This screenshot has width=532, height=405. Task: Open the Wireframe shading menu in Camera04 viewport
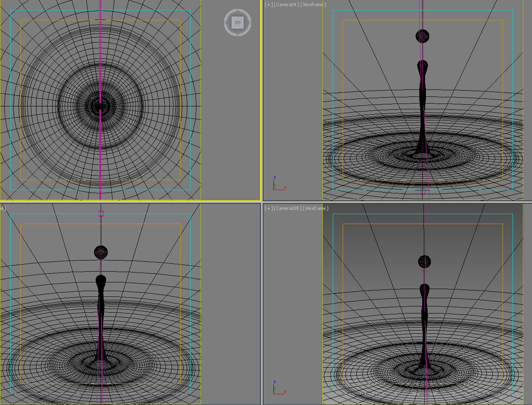(313, 5)
